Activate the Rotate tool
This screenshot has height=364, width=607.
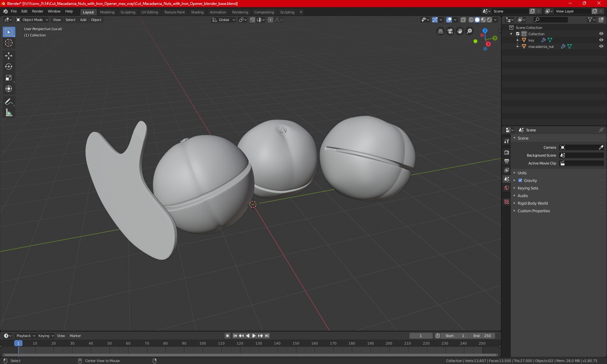(9, 67)
